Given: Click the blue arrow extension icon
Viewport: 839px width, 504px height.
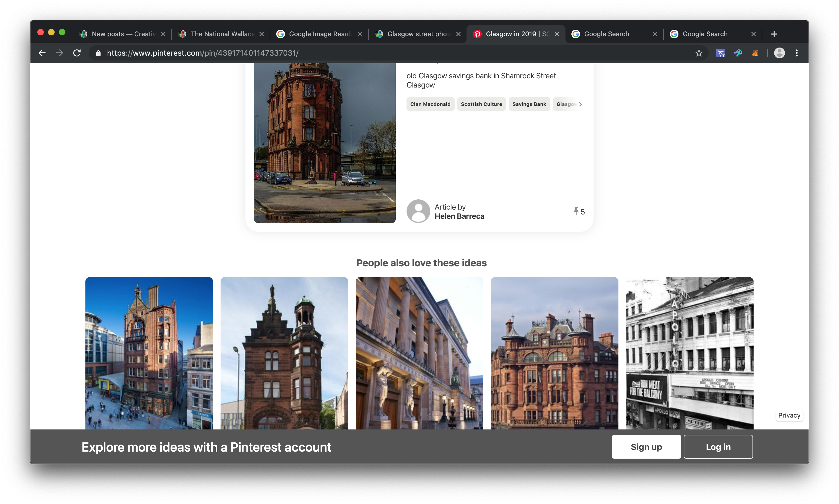Looking at the screenshot, I should (720, 53).
